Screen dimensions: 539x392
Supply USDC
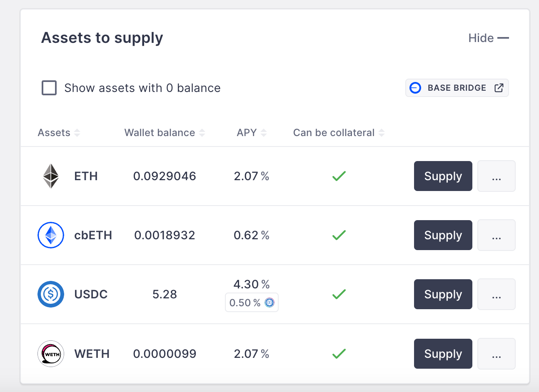(443, 294)
